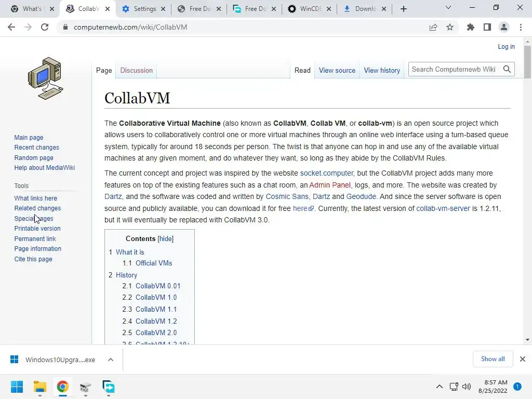Screen dimensions: 532x399
Task: Select the Read tab
Action: pyautogui.click(x=302, y=70)
